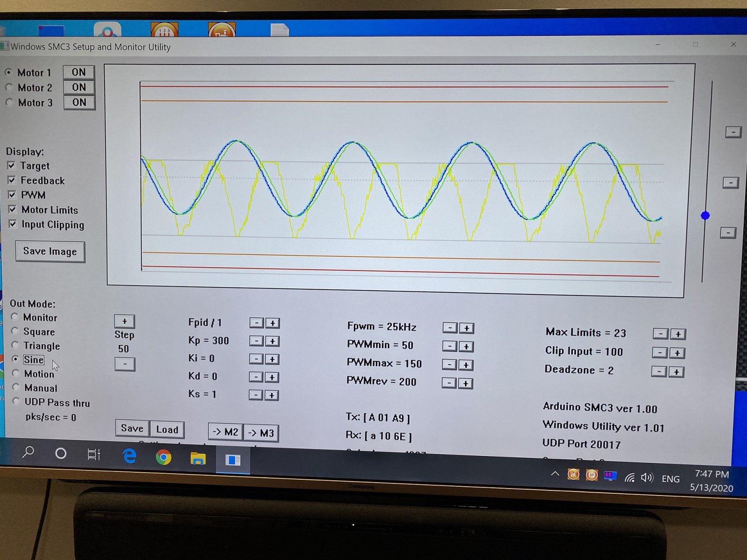This screenshot has height=560, width=747.
Task: Increase Deadzone value
Action: point(676,372)
